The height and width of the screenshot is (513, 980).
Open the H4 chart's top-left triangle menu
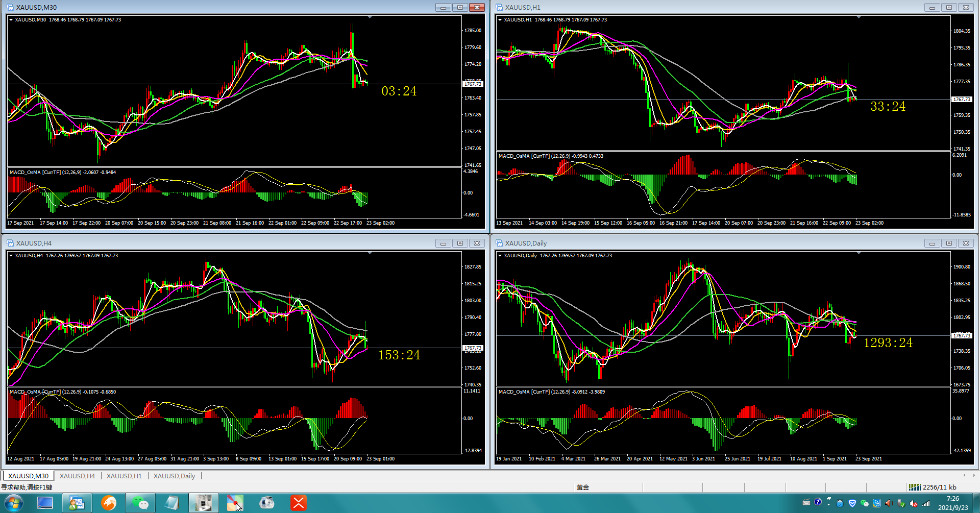pos(11,256)
